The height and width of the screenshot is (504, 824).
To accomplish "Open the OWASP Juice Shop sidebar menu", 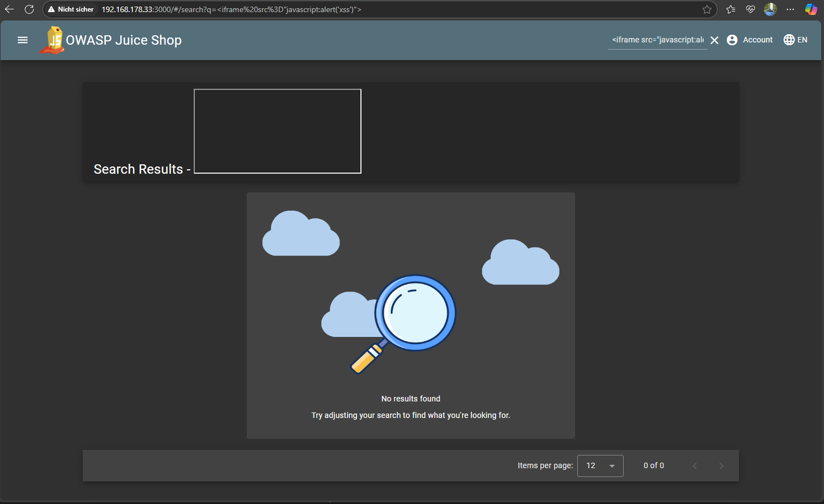I will coord(22,40).
